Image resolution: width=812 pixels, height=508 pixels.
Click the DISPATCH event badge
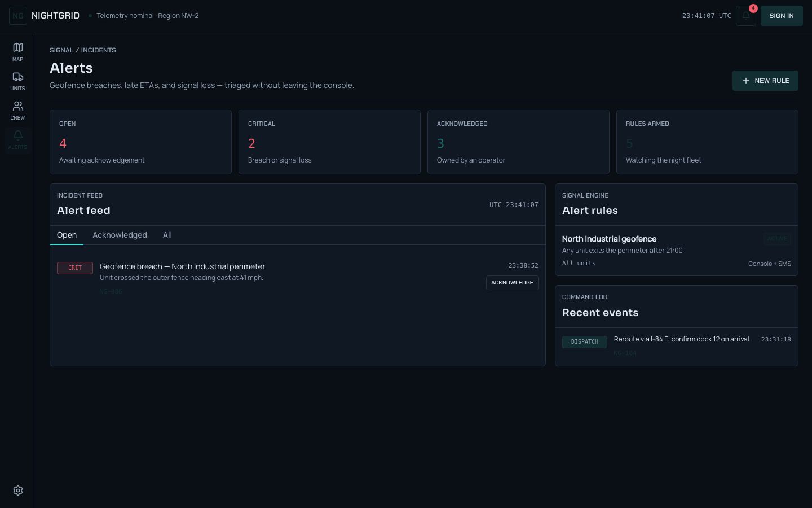[x=585, y=341]
